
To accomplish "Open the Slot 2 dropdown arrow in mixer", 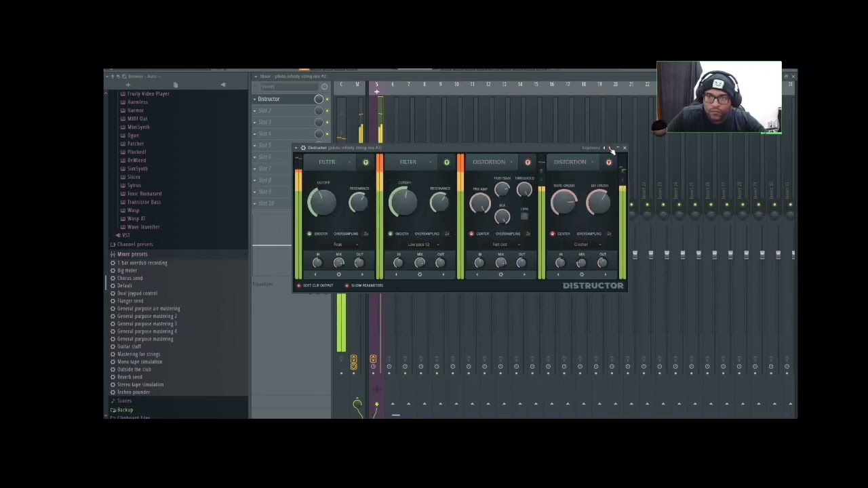I will click(x=255, y=110).
